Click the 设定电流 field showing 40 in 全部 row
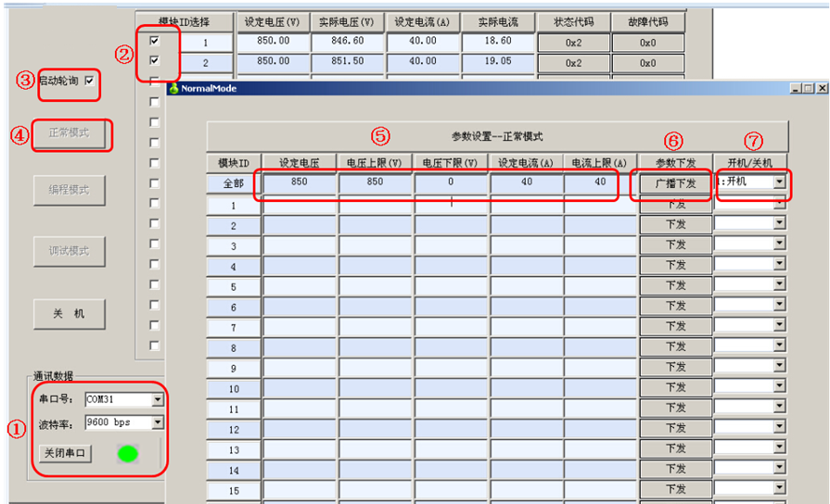 [x=526, y=183]
